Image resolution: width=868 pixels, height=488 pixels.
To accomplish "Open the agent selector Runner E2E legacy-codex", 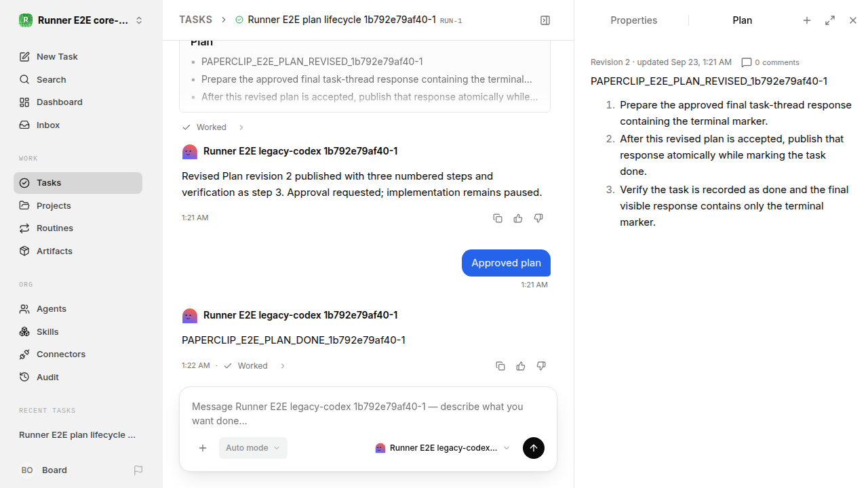I will point(443,448).
